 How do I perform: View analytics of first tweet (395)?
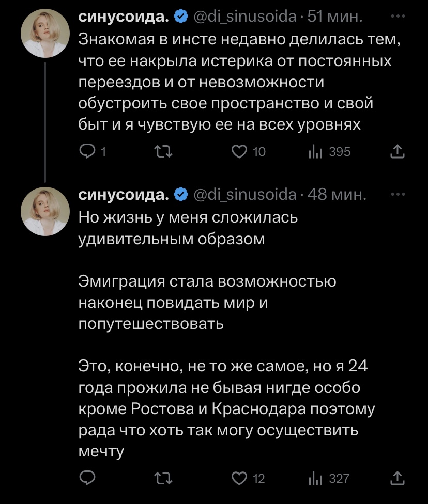tap(316, 151)
